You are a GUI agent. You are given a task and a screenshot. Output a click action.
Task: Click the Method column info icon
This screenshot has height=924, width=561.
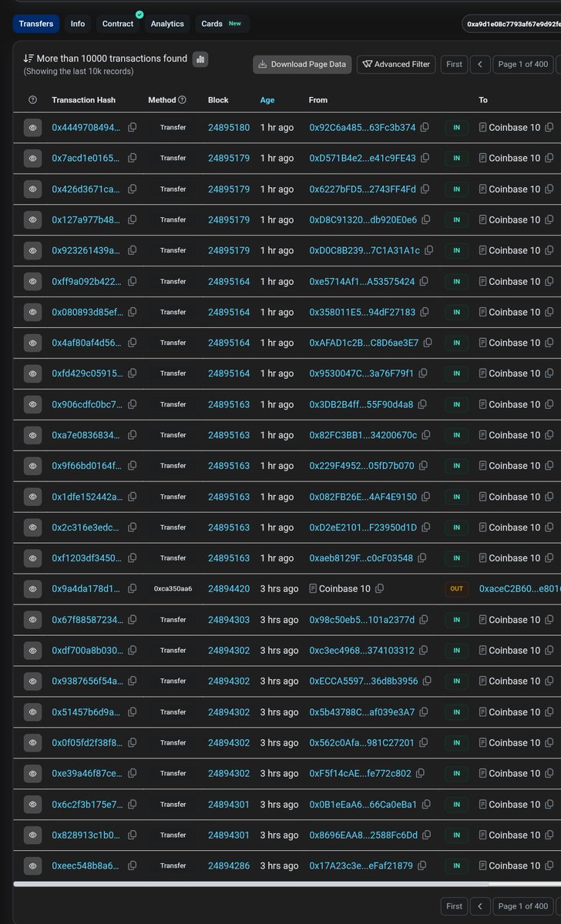tap(183, 100)
